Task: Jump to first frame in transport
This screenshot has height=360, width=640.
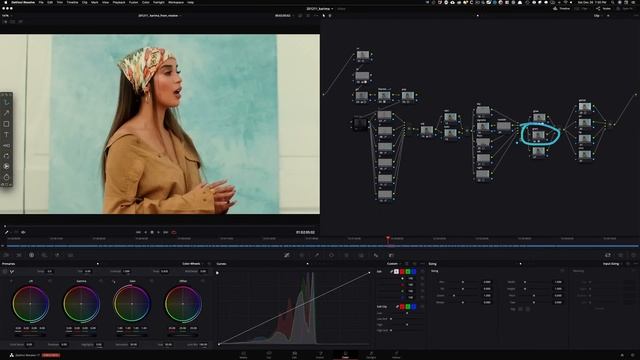Action: point(138,232)
